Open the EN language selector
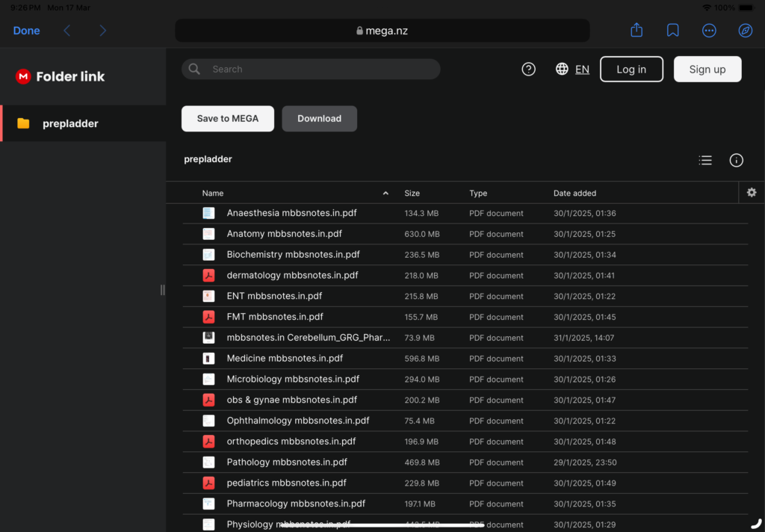Screen dimensions: 765x532 click(x=582, y=69)
